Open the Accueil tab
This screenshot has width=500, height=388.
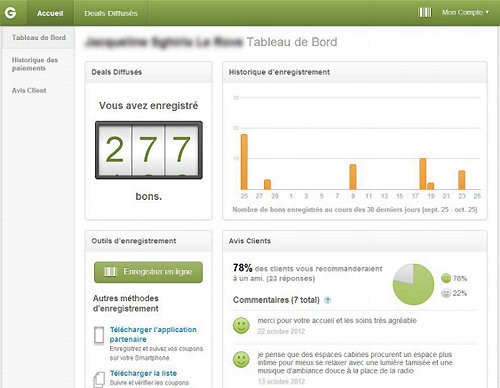point(50,13)
